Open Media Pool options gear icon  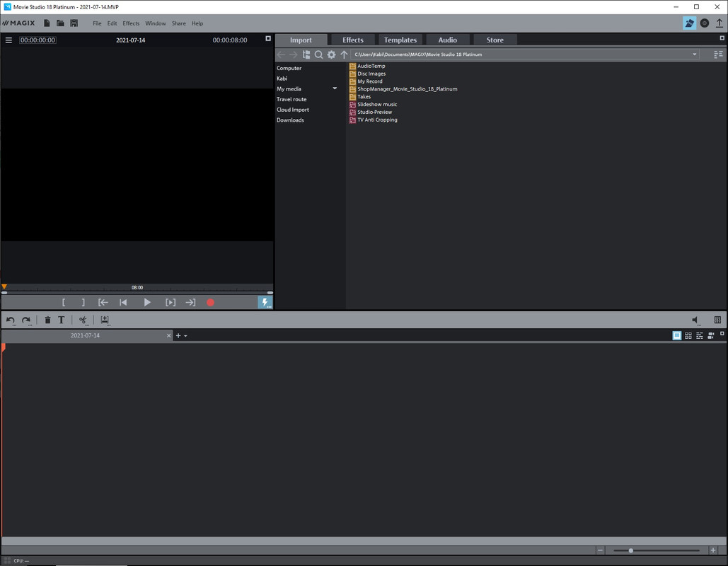(331, 54)
